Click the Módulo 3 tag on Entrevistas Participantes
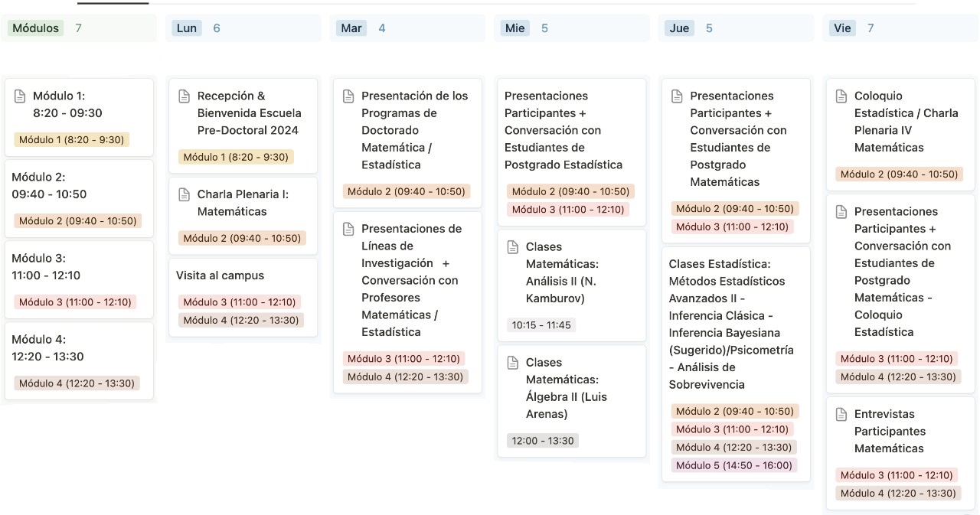The height and width of the screenshot is (515, 980). pos(897,475)
